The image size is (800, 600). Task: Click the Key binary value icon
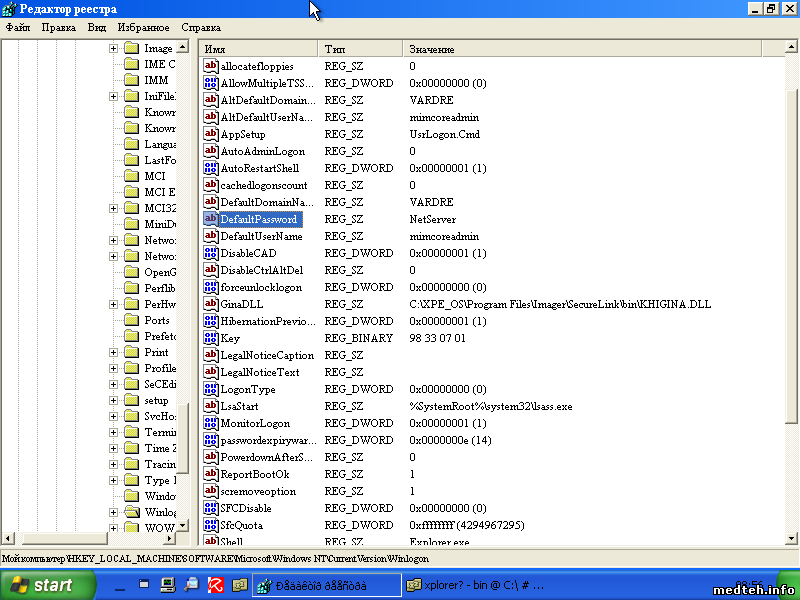coord(211,338)
